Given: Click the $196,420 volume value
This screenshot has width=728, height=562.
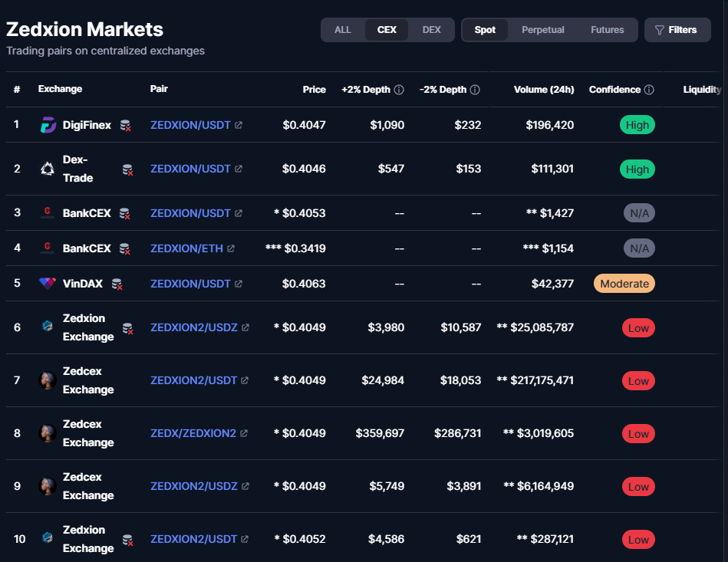Looking at the screenshot, I should pos(550,125).
